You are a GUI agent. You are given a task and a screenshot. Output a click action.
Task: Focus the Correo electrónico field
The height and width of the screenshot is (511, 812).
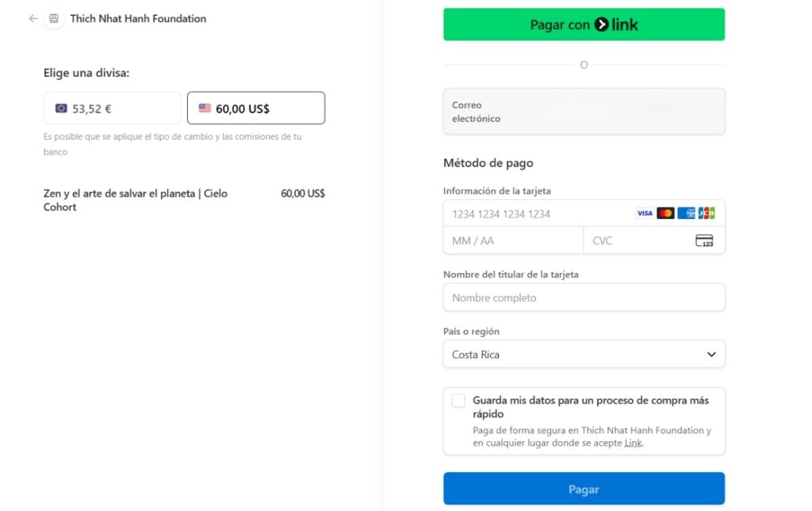point(584,111)
